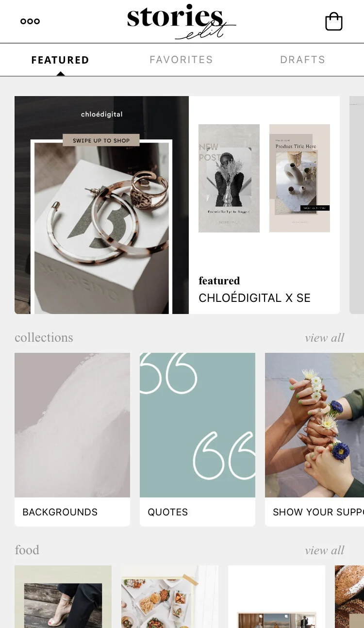Switch to the Drafts tab
This screenshot has height=628, width=364.
(302, 60)
